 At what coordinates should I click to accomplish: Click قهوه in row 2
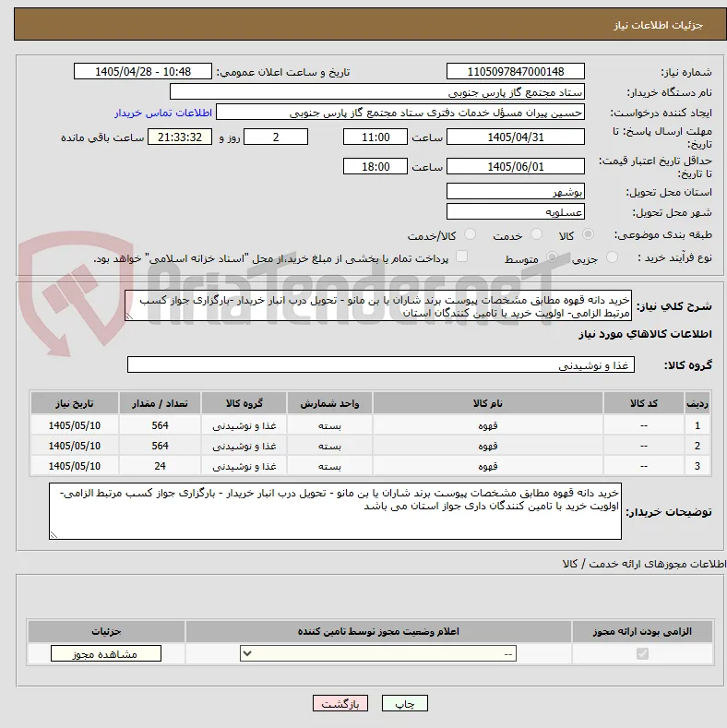(x=487, y=446)
